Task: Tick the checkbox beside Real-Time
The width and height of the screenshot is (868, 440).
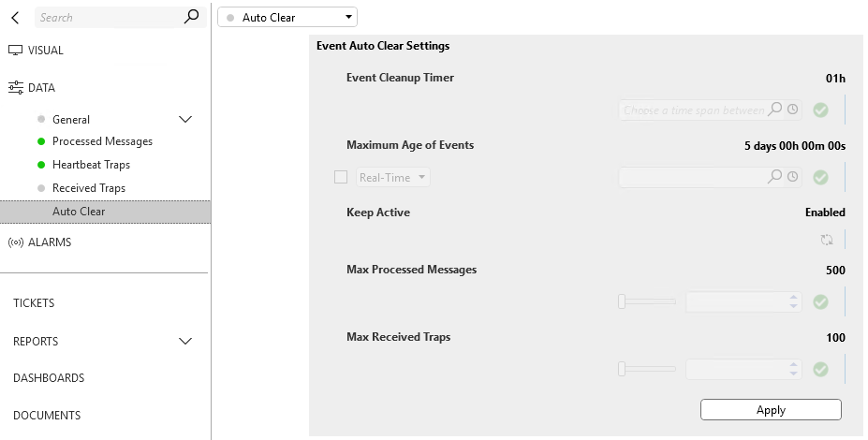Action: pos(341,177)
